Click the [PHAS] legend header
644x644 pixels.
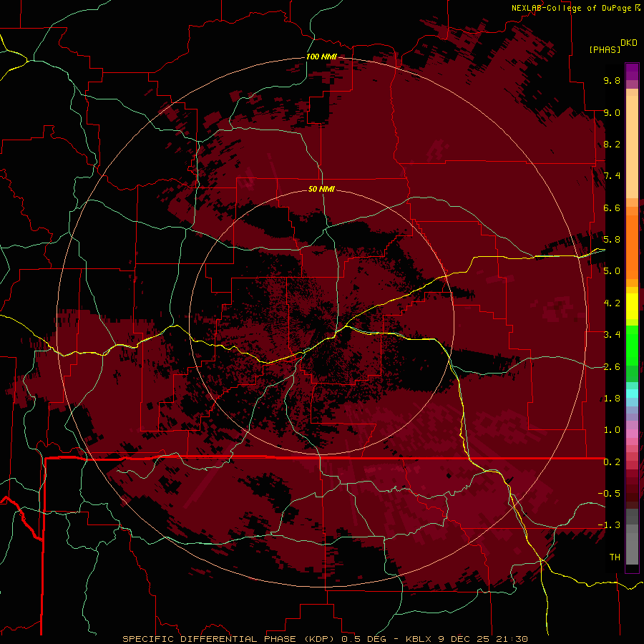coord(605,49)
